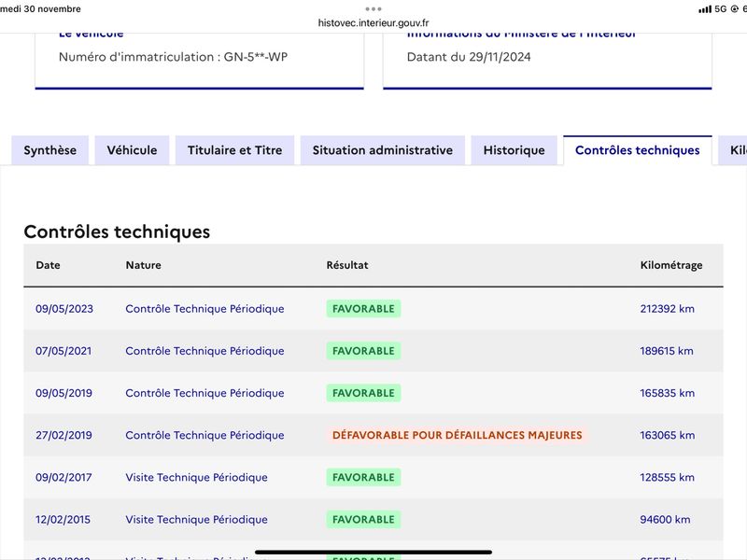The height and width of the screenshot is (560, 747).
Task: Click Contrôle Technique Périodique in 27/02/2019 row
Action: click(204, 435)
